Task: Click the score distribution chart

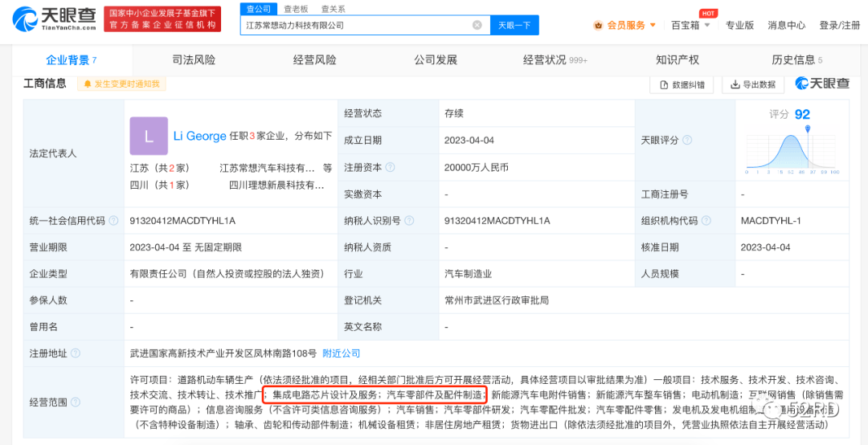Action: 792,149
